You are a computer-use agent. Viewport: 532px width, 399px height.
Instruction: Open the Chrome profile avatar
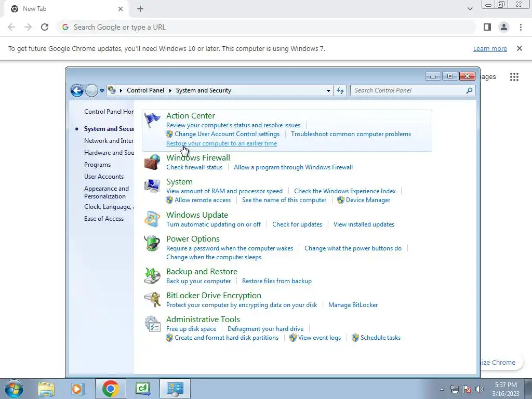coord(504,27)
